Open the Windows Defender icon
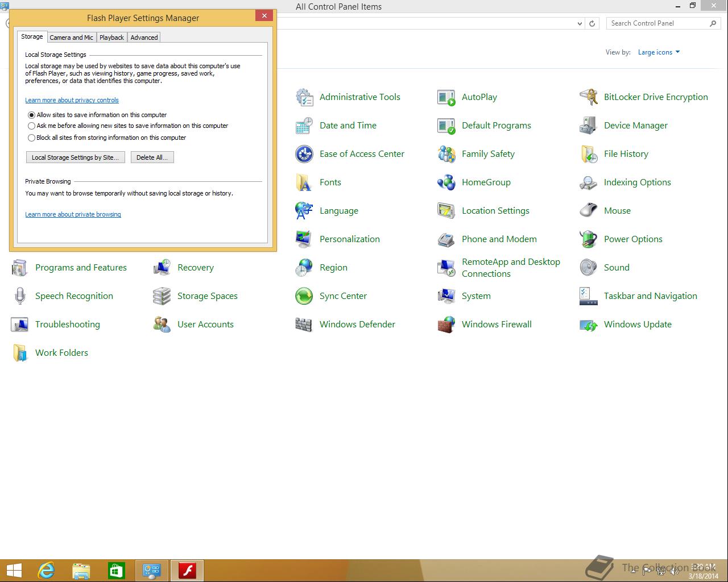 point(304,325)
